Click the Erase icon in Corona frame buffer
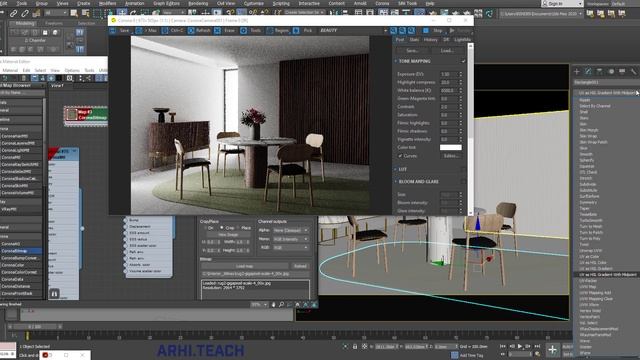Image resolution: width=640 pixels, height=360 pixels. (x=218, y=31)
